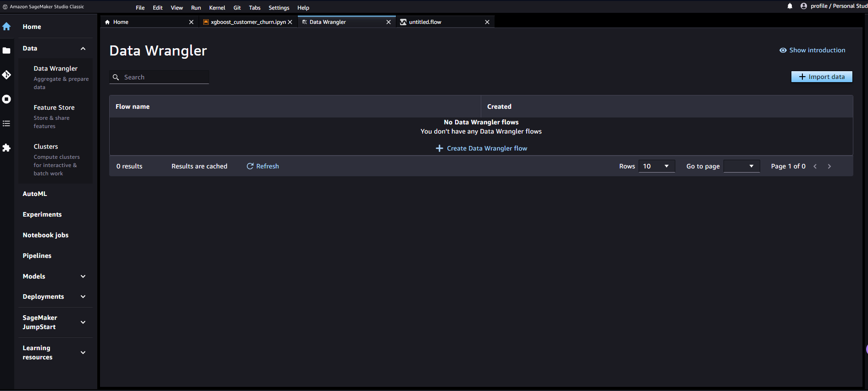Open the View menu

point(177,8)
